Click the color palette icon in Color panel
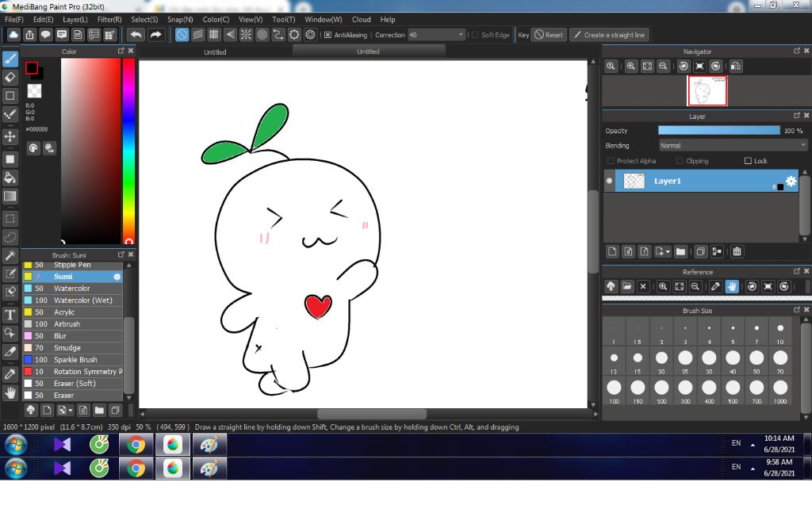The height and width of the screenshot is (524, 812). tap(33, 148)
